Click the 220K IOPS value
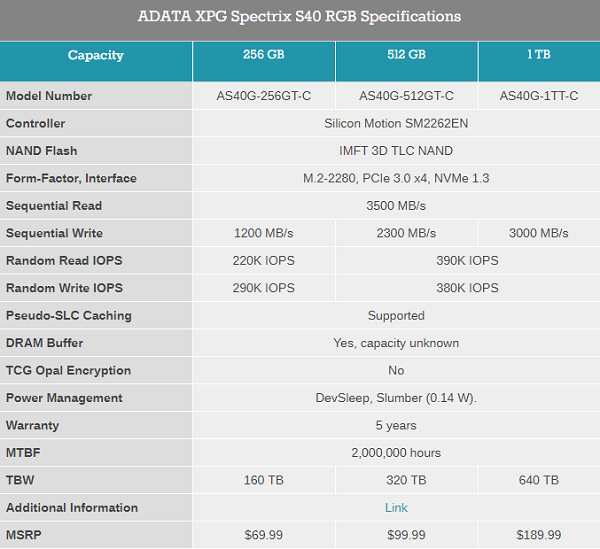 click(264, 261)
